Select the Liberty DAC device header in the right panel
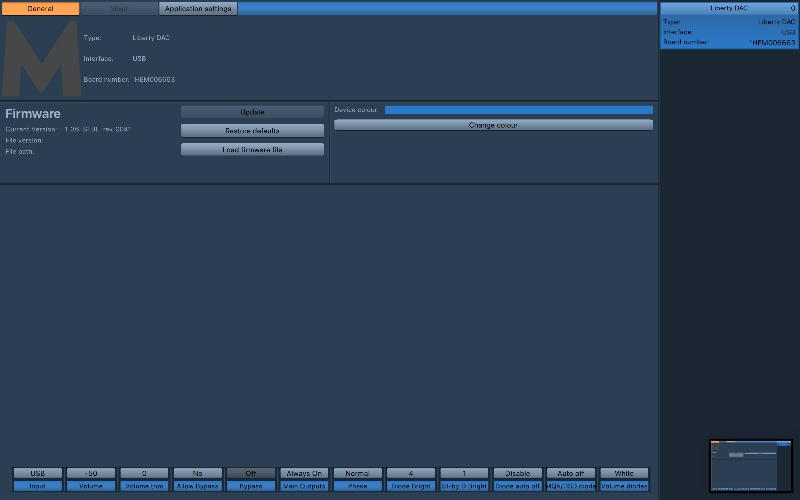The height and width of the screenshot is (500, 800). pos(728,8)
